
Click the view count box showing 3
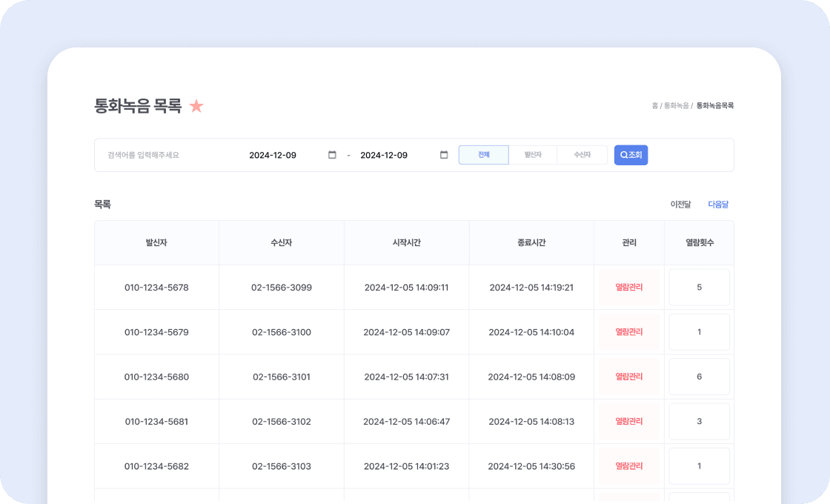point(699,422)
